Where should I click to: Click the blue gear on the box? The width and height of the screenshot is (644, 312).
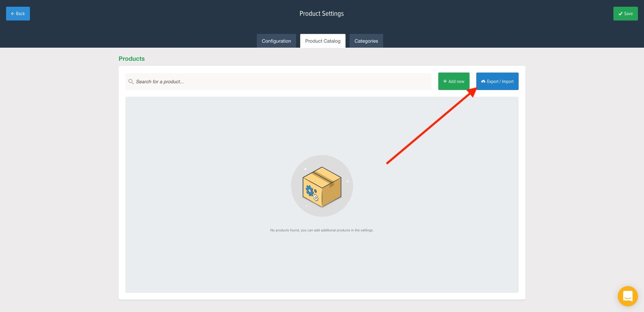coord(309,191)
